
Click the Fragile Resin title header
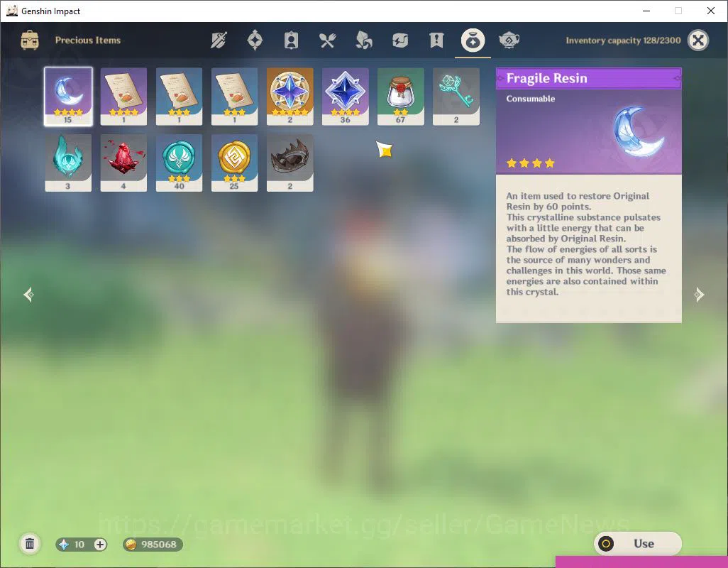tap(589, 79)
